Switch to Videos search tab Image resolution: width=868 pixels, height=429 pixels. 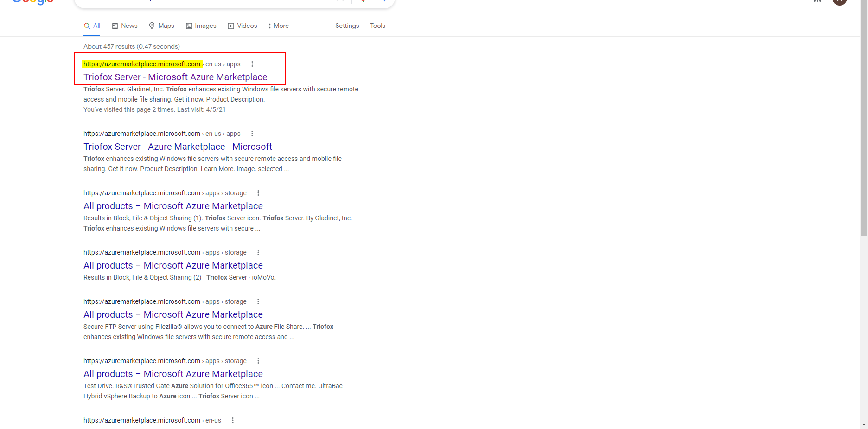coord(243,26)
